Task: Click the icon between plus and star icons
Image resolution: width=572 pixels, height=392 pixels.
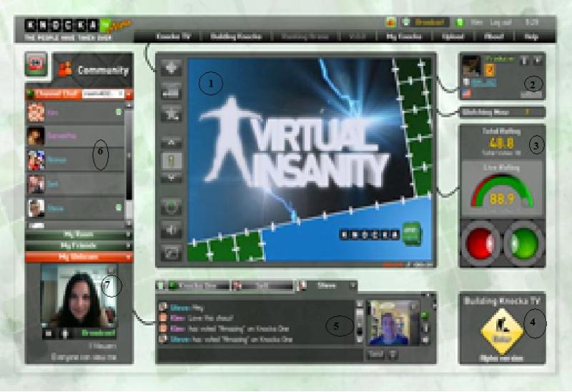Action: [172, 91]
